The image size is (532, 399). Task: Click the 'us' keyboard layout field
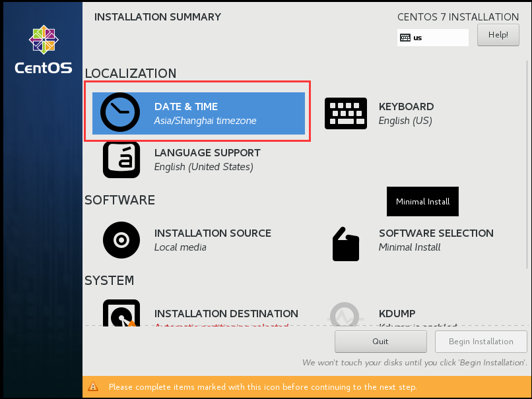(x=433, y=38)
